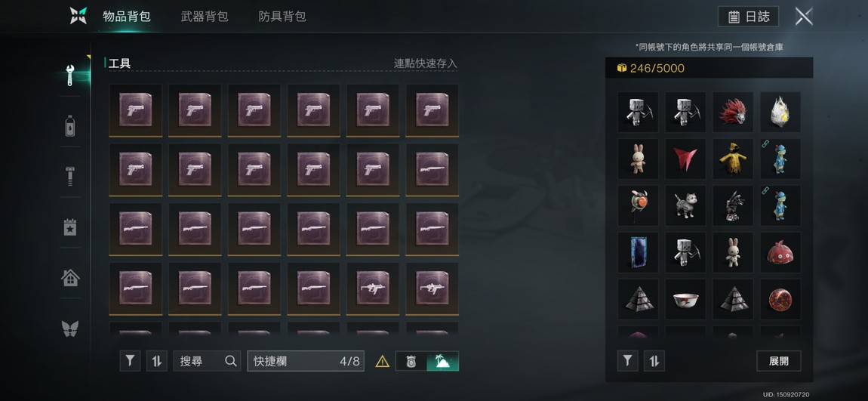The height and width of the screenshot is (401, 868).
Task: Open the 日誌 log button
Action: pos(749,17)
